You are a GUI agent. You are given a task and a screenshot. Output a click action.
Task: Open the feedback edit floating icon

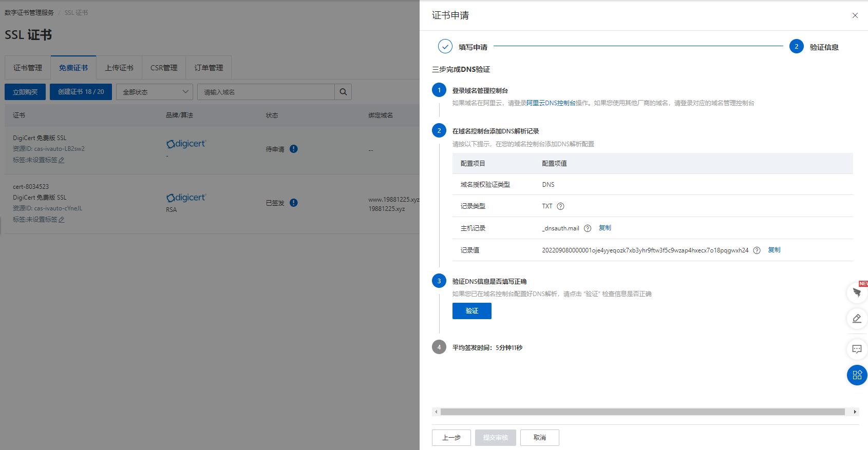[x=857, y=319]
